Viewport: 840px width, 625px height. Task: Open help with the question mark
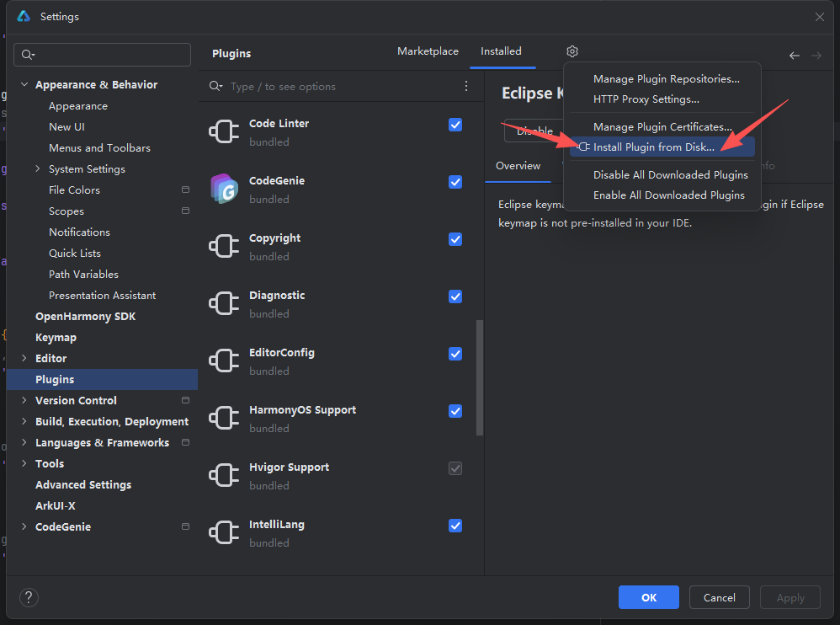tap(29, 597)
